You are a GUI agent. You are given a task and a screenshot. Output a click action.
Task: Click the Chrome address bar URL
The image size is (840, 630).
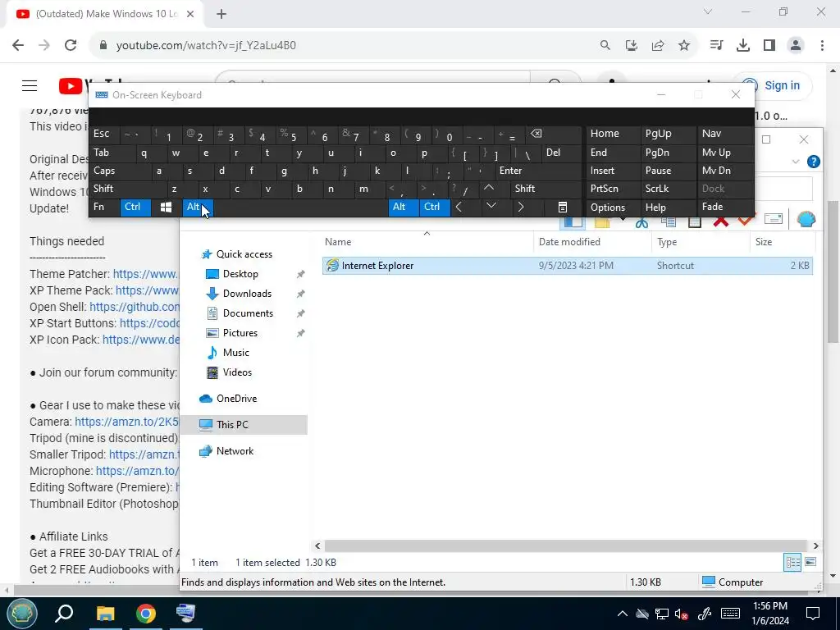(x=206, y=46)
